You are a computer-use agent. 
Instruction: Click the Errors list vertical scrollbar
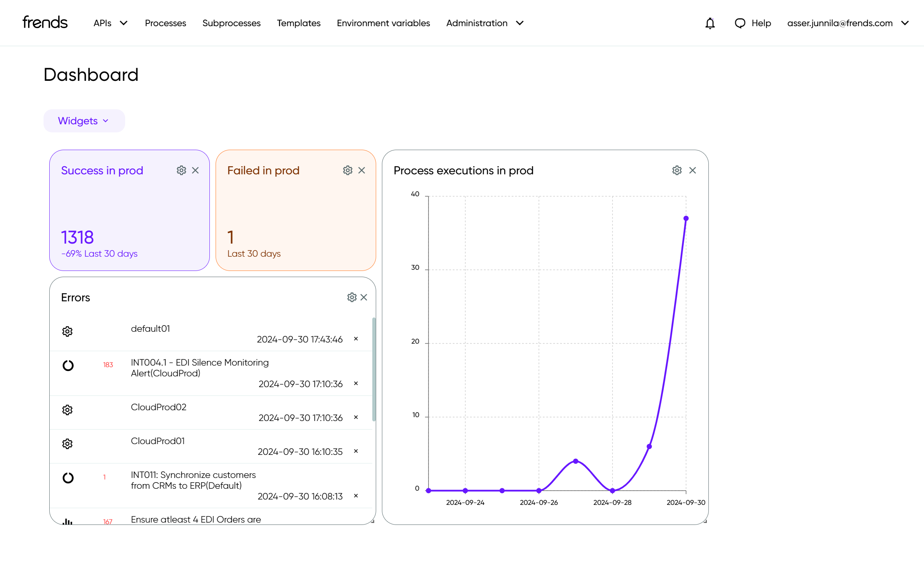tap(373, 369)
